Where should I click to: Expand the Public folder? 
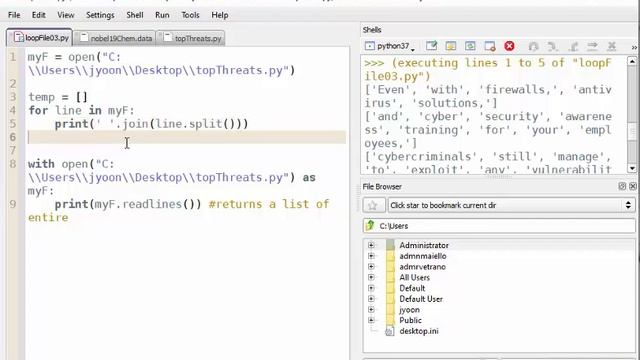pos(371,320)
